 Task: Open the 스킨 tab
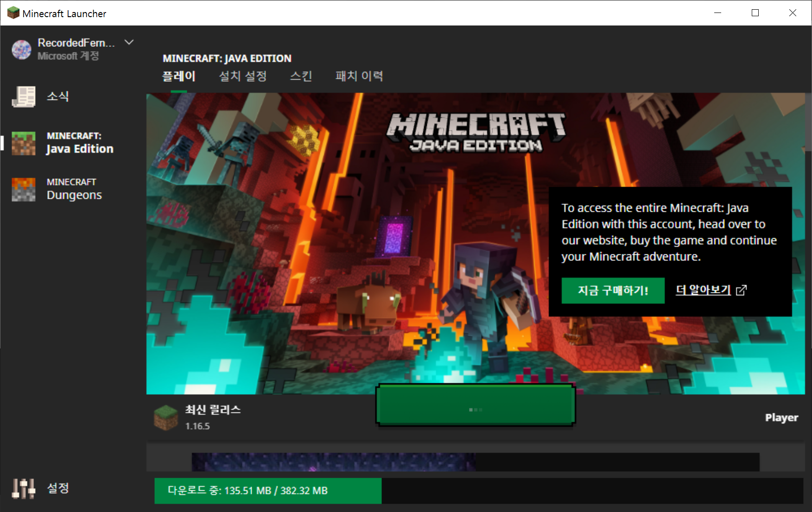pos(301,76)
